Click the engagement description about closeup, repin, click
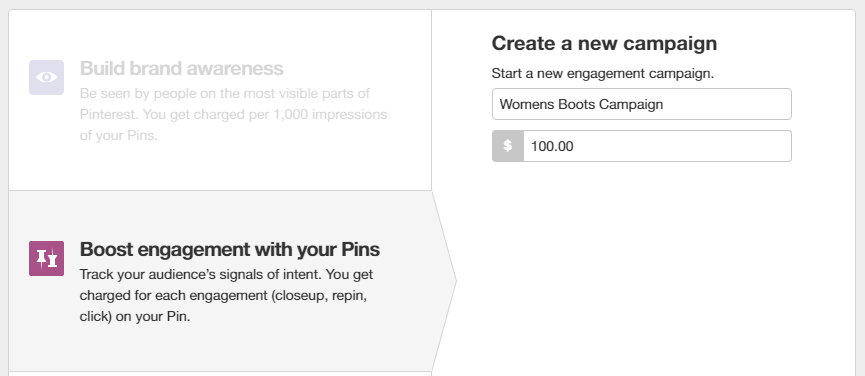 coord(226,296)
